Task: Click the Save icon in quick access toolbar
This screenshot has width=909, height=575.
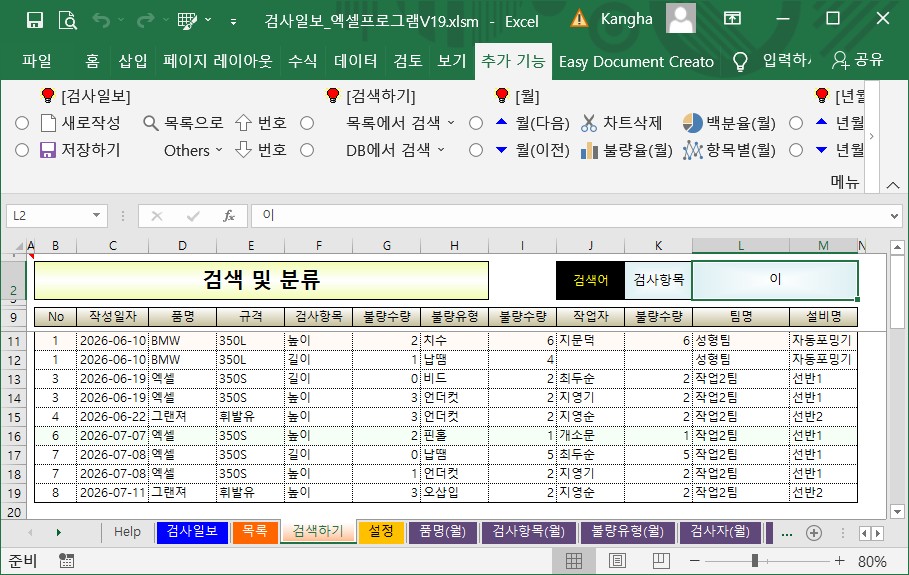Action: pyautogui.click(x=35, y=21)
